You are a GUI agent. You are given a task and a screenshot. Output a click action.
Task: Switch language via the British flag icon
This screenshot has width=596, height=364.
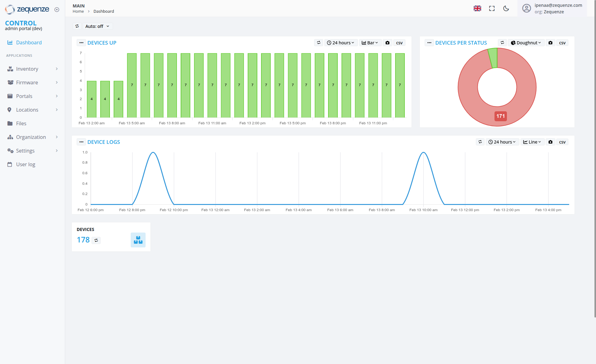477,8
